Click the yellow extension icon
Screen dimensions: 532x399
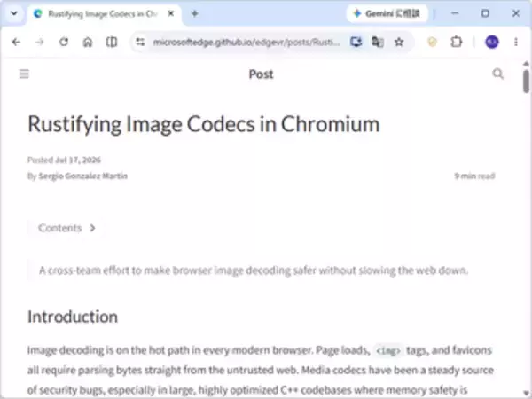[x=432, y=42]
